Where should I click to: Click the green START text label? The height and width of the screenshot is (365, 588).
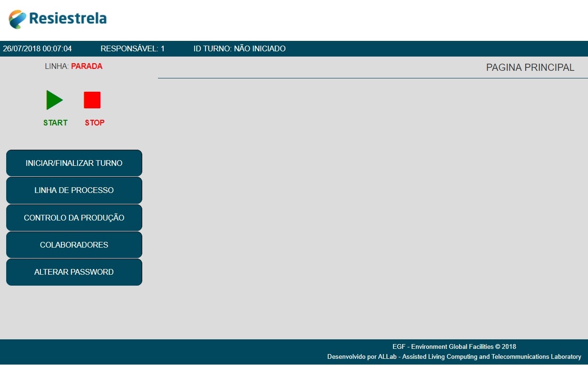coord(55,123)
